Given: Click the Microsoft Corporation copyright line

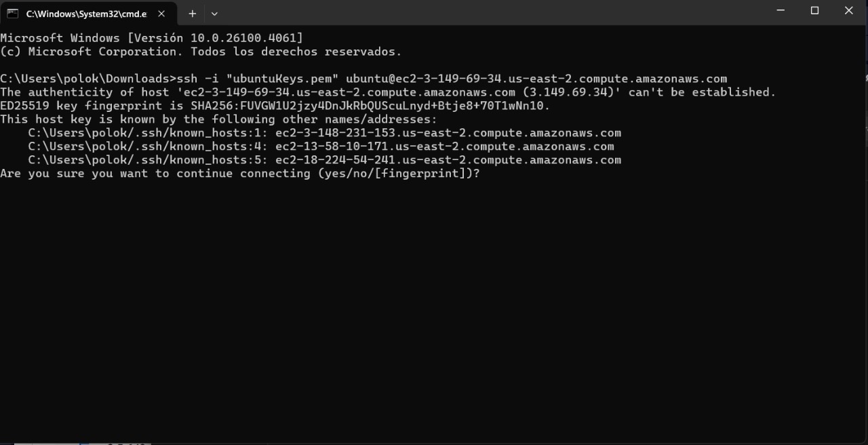Looking at the screenshot, I should click(x=201, y=52).
